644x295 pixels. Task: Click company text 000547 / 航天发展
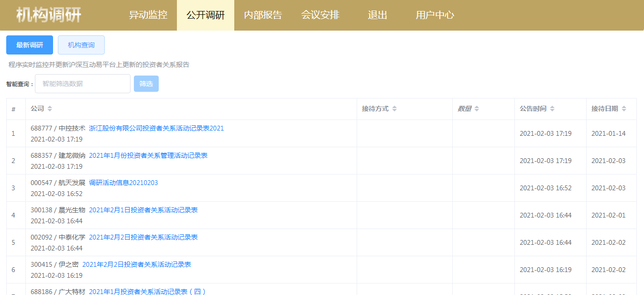click(x=58, y=183)
